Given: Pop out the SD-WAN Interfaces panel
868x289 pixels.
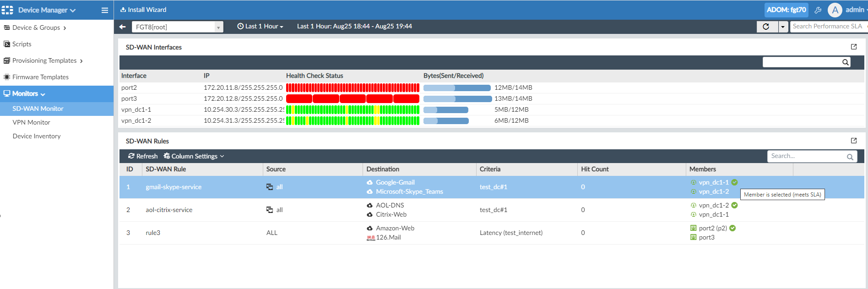Looking at the screenshot, I should click(853, 47).
